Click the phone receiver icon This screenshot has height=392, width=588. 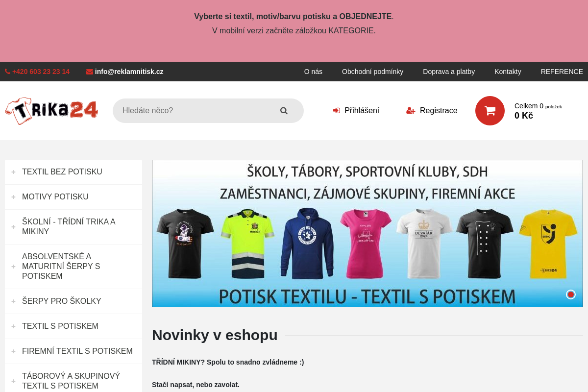coord(7,72)
